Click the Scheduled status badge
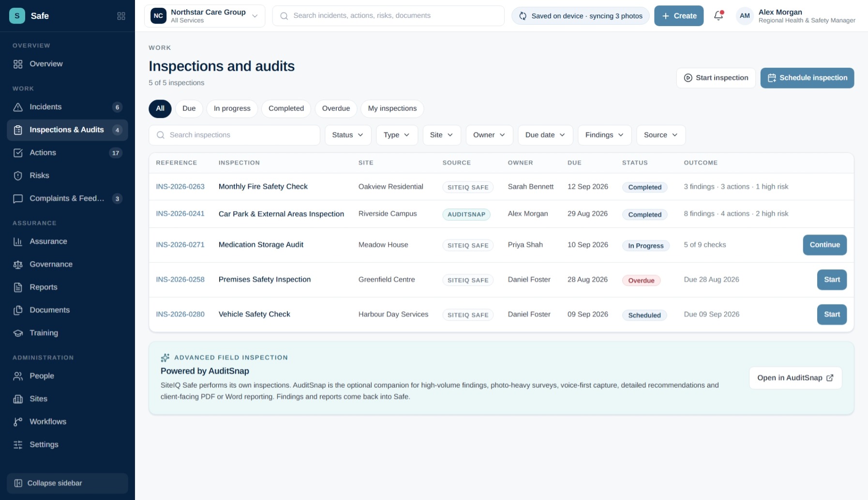Image resolution: width=868 pixels, height=500 pixels. point(644,315)
